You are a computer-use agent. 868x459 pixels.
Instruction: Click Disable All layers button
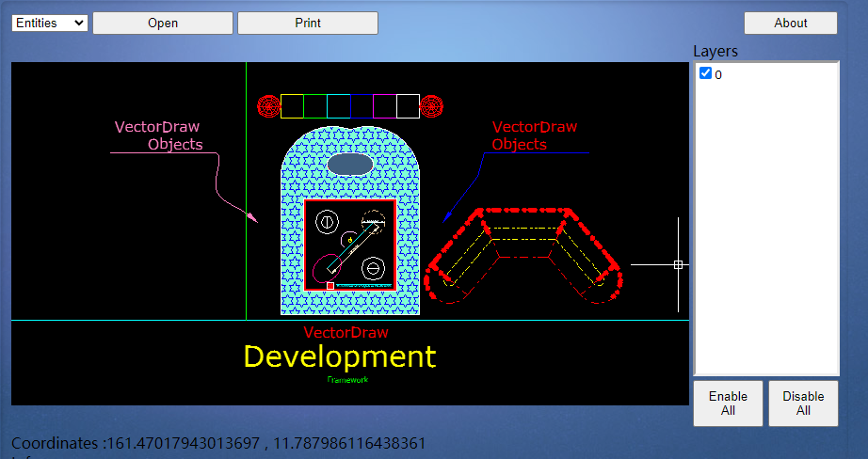pos(803,404)
